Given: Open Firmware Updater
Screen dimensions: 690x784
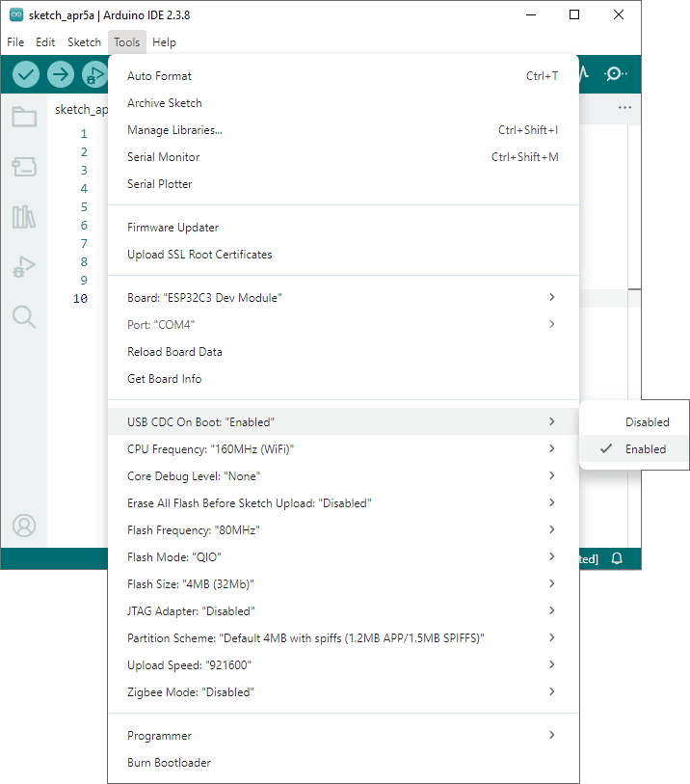Looking at the screenshot, I should point(343,228).
